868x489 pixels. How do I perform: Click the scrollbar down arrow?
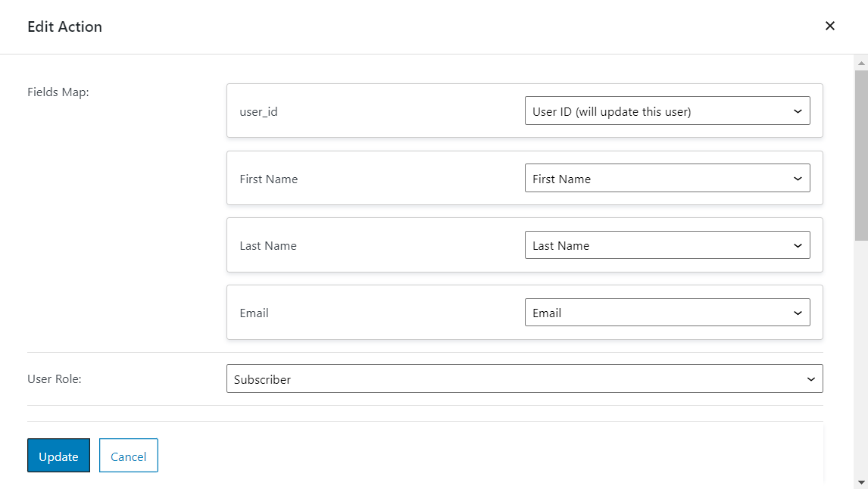coord(861,483)
